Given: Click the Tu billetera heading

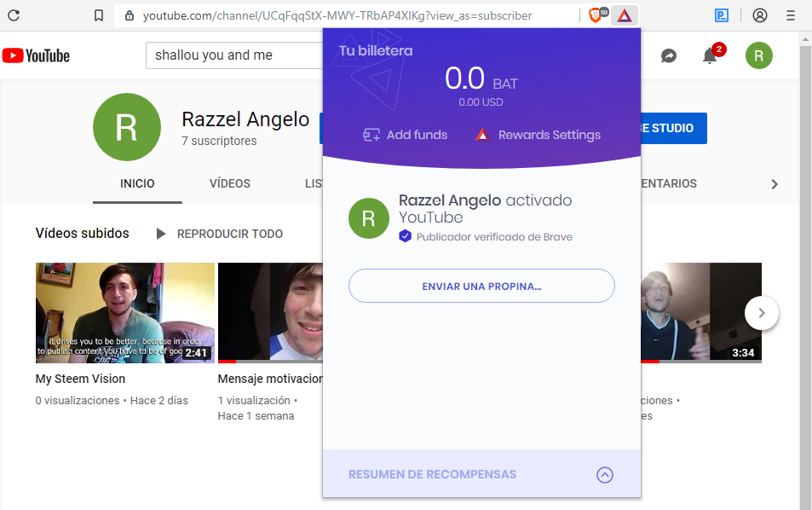Looking at the screenshot, I should [x=376, y=51].
